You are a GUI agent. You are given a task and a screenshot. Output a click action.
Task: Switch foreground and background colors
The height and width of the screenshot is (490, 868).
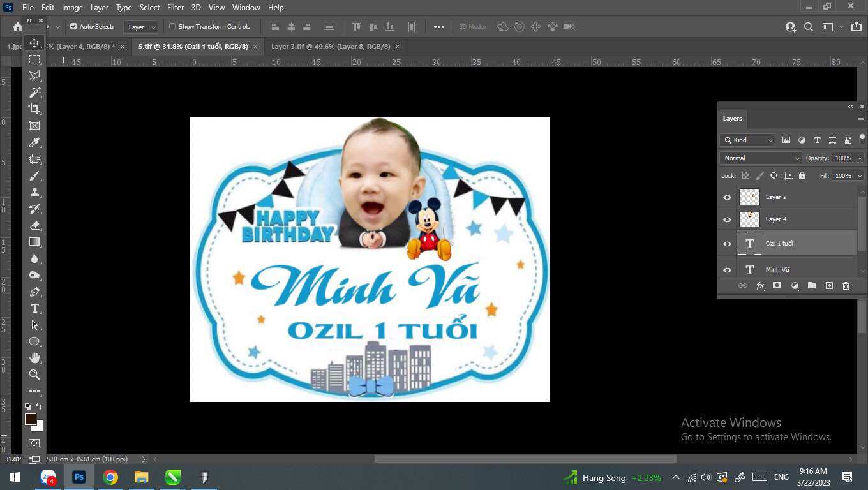[39, 406]
